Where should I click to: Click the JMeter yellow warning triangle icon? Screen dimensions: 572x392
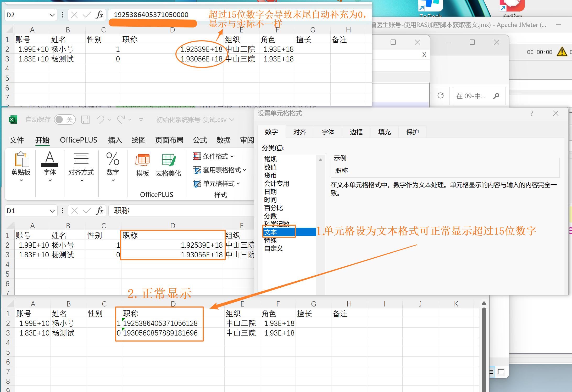562,52
